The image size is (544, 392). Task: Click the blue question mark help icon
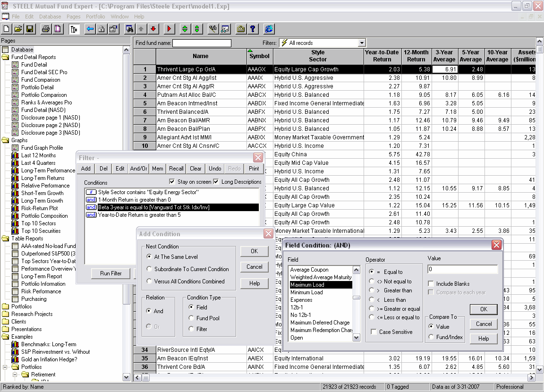point(253,29)
